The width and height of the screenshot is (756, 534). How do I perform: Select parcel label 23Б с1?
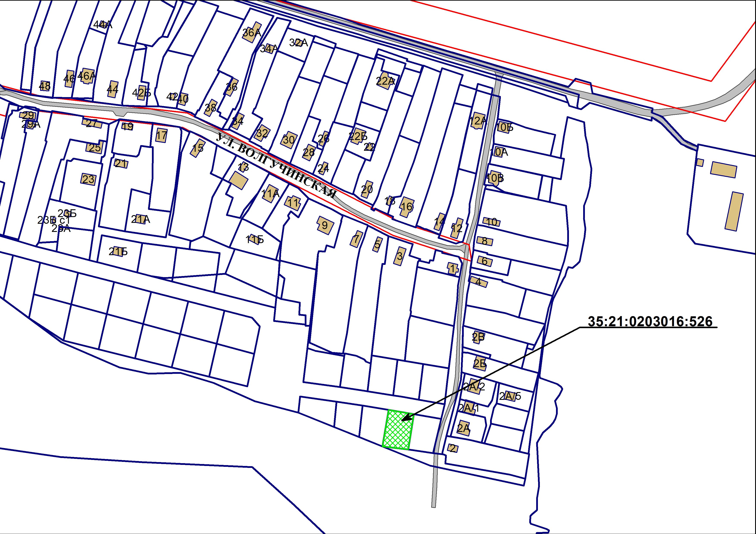[54, 220]
